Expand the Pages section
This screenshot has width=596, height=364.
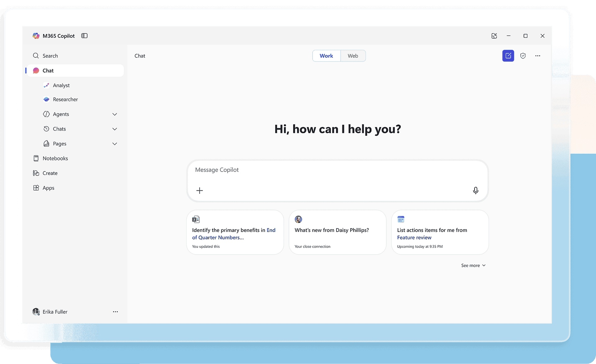tap(115, 144)
